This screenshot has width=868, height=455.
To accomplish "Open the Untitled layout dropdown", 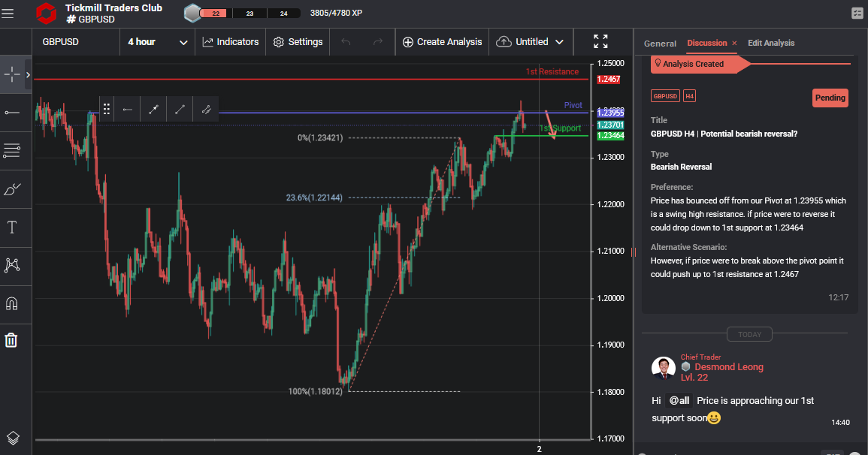I will click(x=530, y=42).
